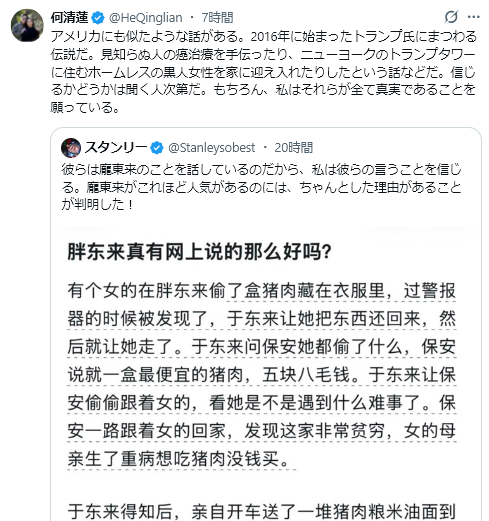Screen dimensions: 489x521
Task: Click the Grok explain icon on 何清漣's post
Action: 451,17
